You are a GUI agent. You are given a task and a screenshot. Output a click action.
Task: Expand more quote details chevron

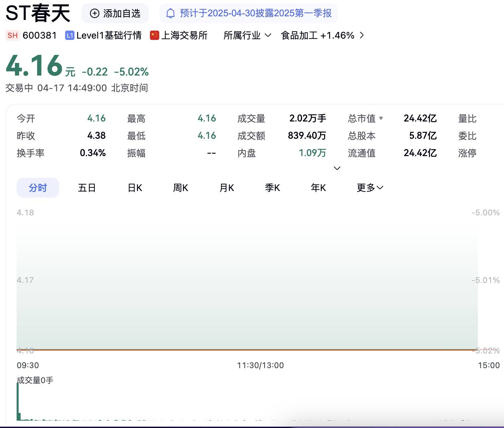[337, 168]
